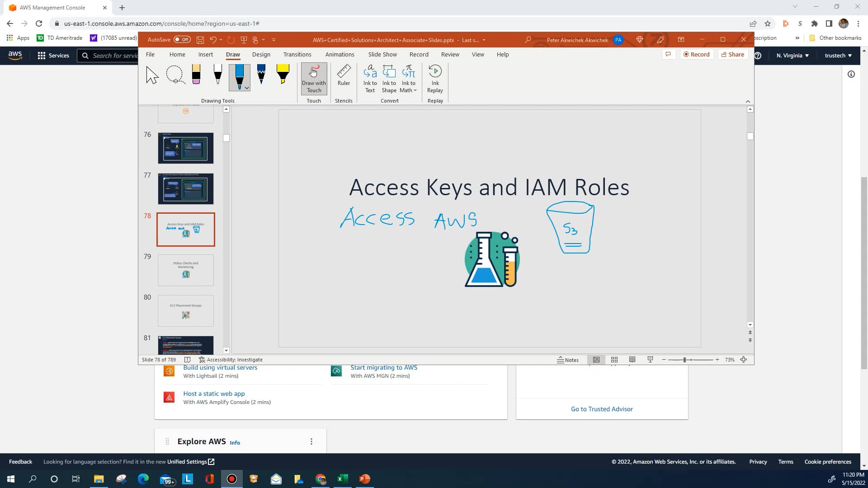Open the blue pen options dropdown
The width and height of the screenshot is (868, 488).
pyautogui.click(x=246, y=87)
